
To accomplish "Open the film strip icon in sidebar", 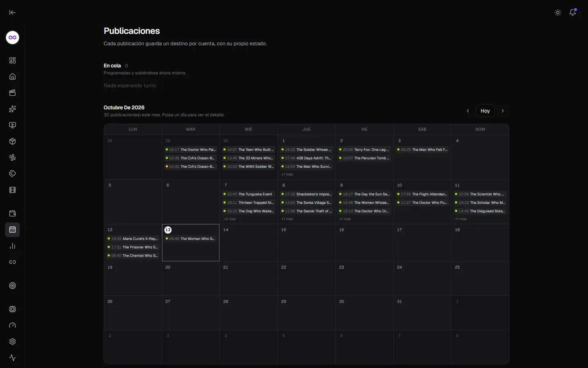I will pyautogui.click(x=13, y=190).
